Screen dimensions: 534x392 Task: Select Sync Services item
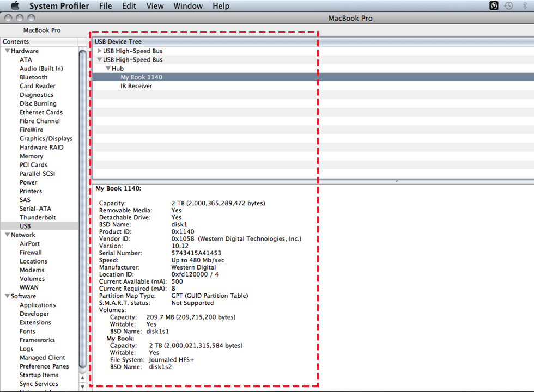pos(39,384)
